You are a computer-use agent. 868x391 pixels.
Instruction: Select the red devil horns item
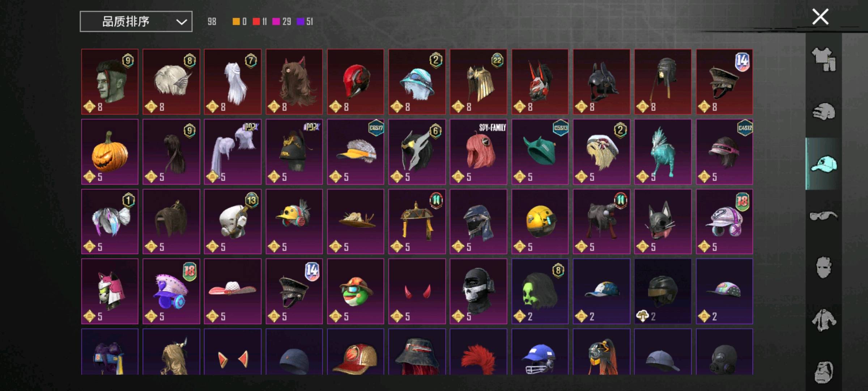(417, 291)
